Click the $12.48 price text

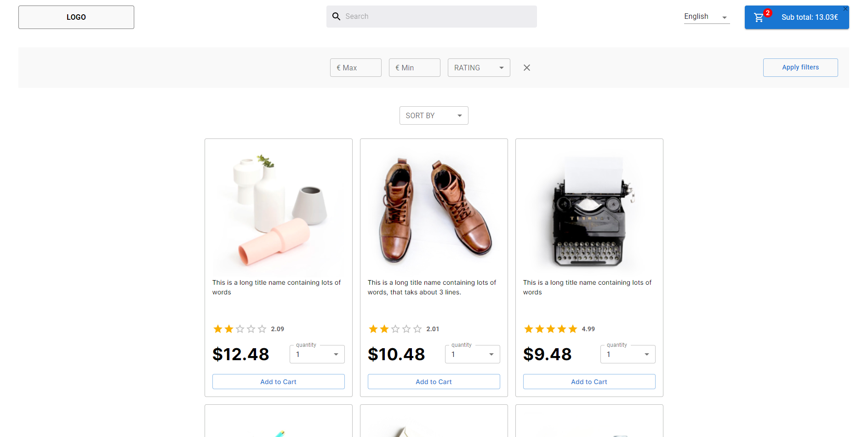click(x=240, y=354)
